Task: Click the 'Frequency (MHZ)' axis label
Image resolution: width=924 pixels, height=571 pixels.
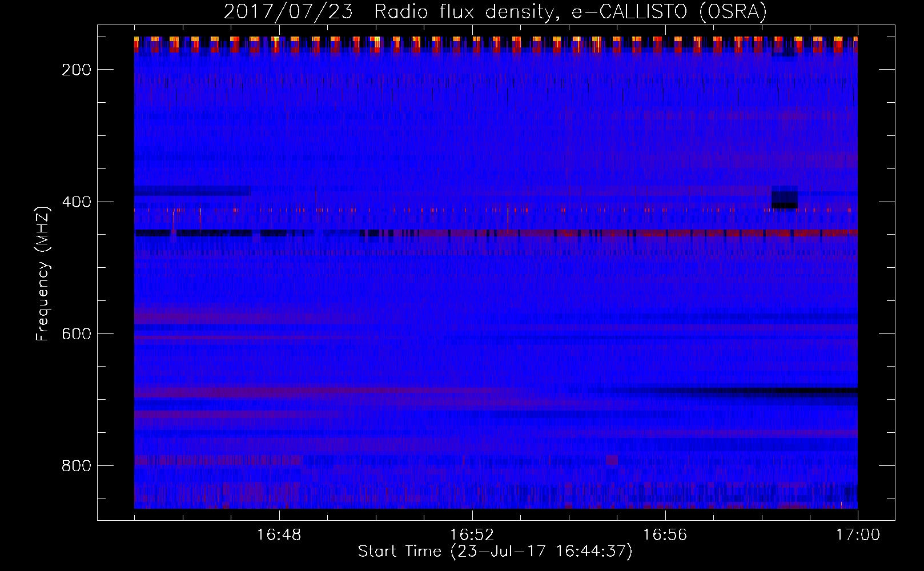Action: coord(43,274)
